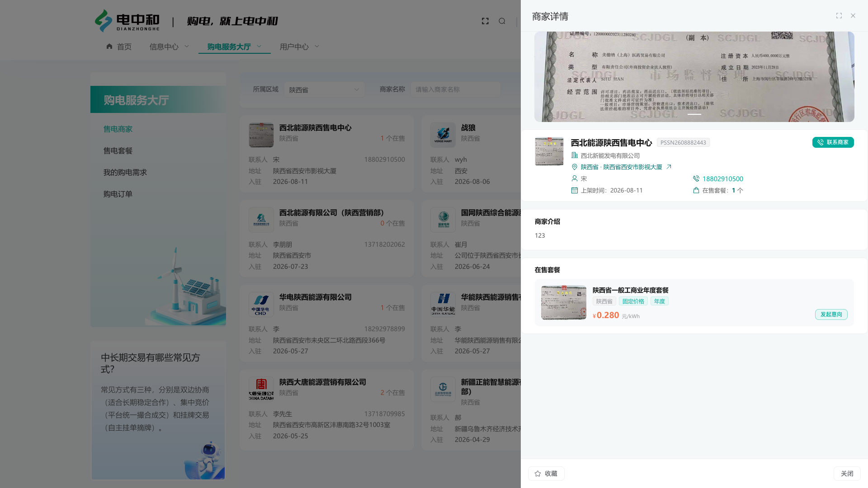868x488 pixels.
Task: Click 西北能源陕西售电中心 avatar in details panel
Action: point(549,151)
